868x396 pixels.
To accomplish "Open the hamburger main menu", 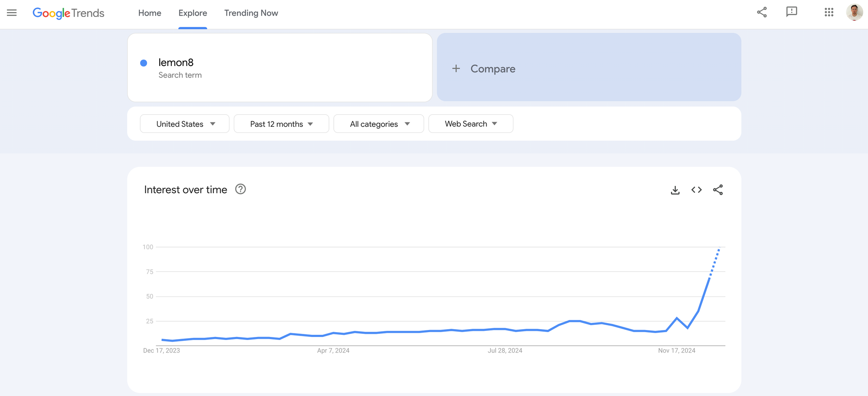I will pyautogui.click(x=12, y=13).
